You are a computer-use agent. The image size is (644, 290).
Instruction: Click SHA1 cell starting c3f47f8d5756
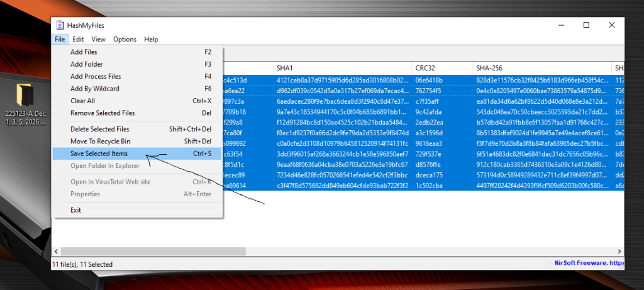[x=343, y=186]
